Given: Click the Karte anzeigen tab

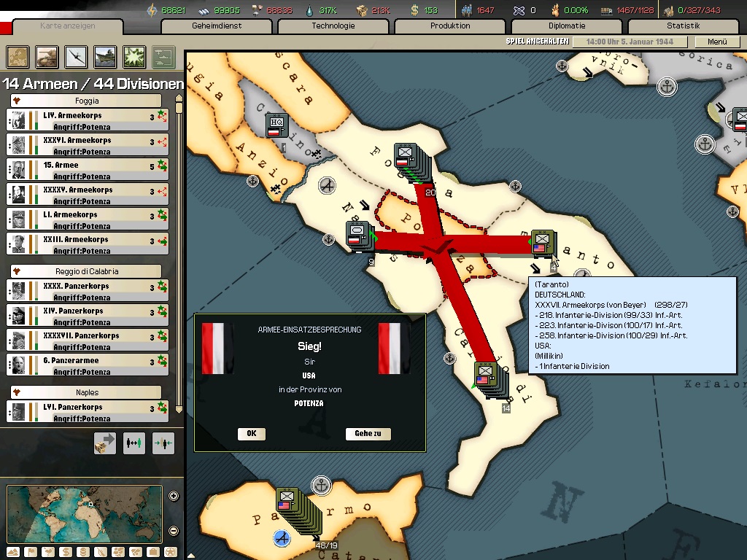Looking at the screenshot, I should [68, 26].
